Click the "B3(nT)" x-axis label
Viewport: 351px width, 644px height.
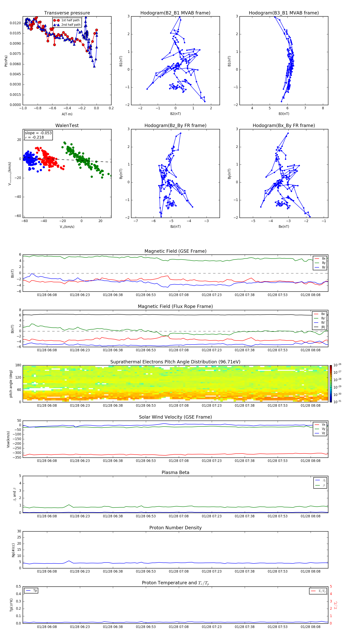pyautogui.click(x=284, y=114)
